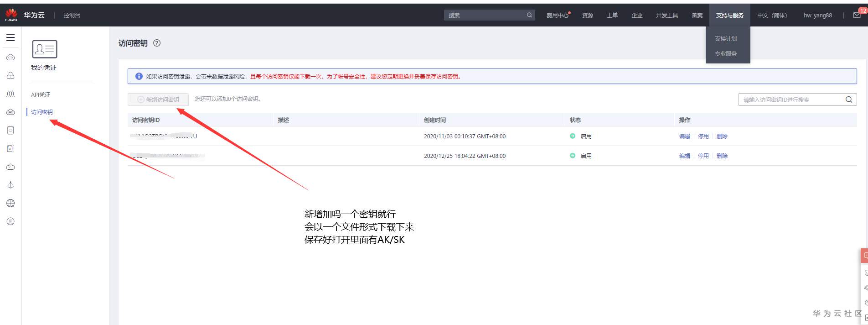Switch to API凭证 in left navigation
The height and width of the screenshot is (325, 868).
coord(41,95)
